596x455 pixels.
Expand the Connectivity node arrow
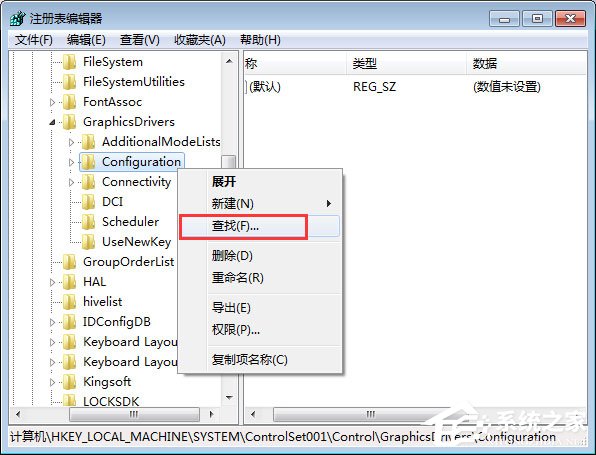71,182
